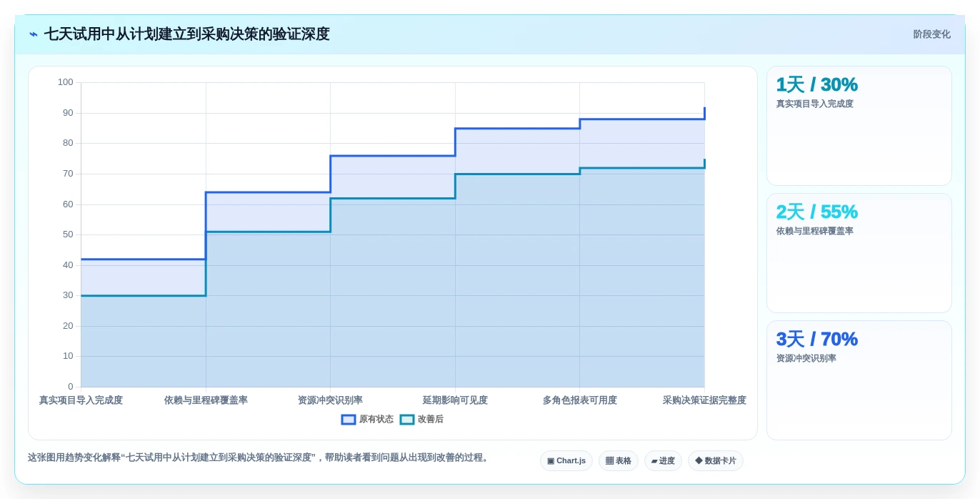Click the 进度 tag
This screenshot has height=499, width=980.
click(x=663, y=461)
